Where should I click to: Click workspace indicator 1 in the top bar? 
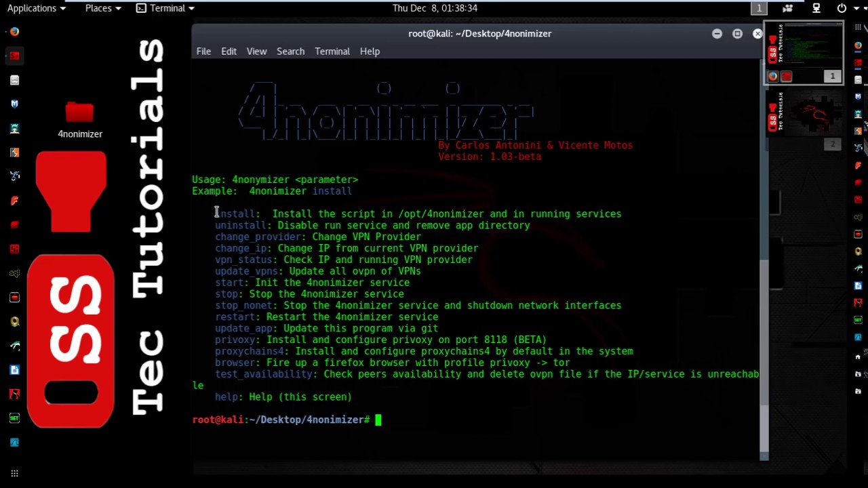point(759,8)
